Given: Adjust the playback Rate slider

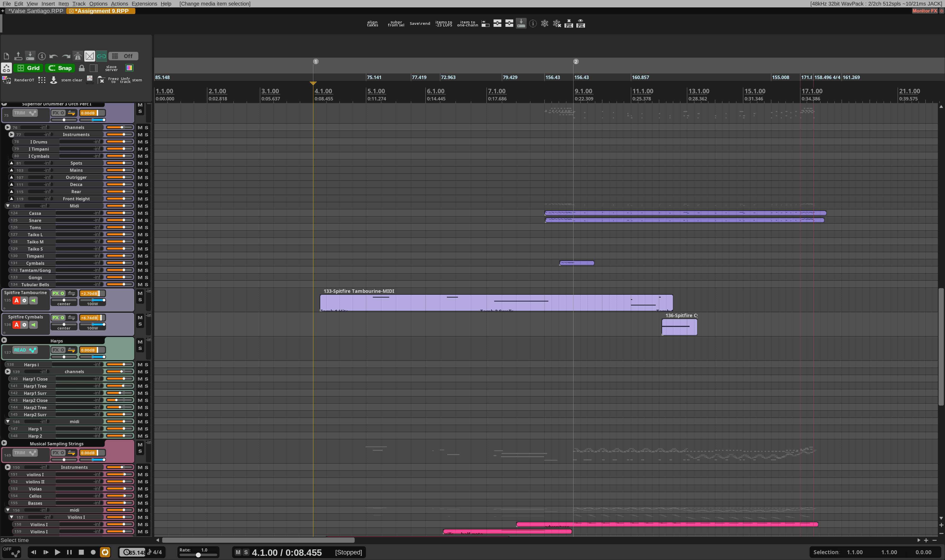Looking at the screenshot, I should click(198, 555).
